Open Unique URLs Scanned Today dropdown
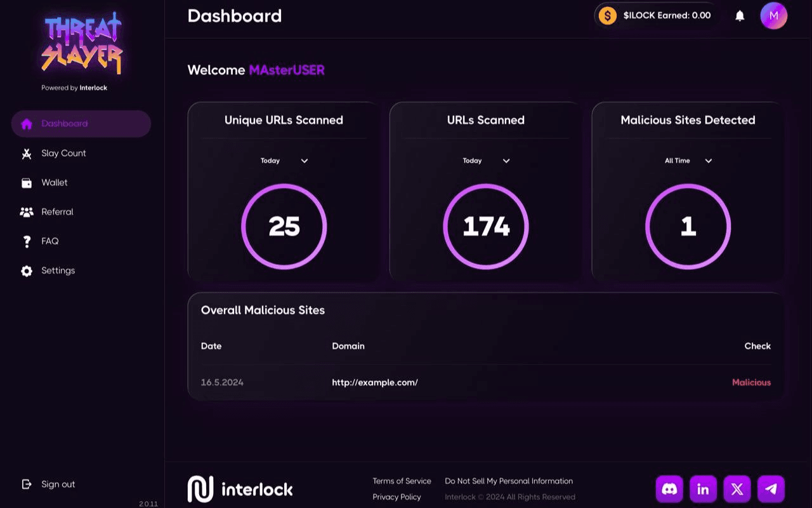Screen dimensions: 812x508 coord(284,161)
